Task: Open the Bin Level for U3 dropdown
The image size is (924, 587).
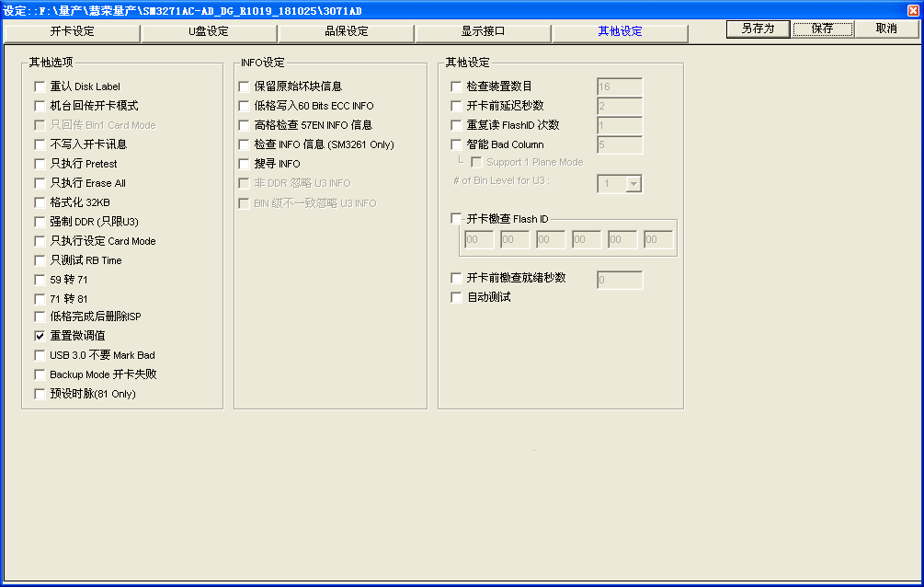Action: 633,184
